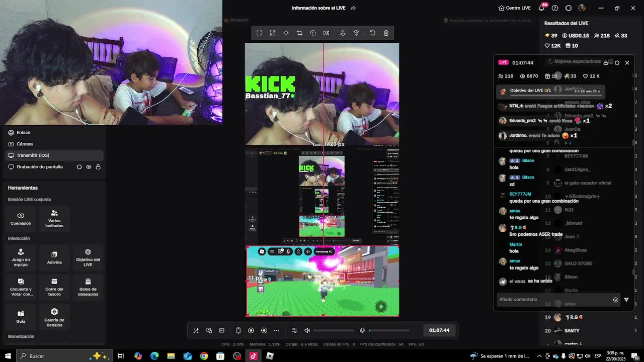Open the Coemisión tool
This screenshot has width=644, height=362.
point(21,219)
